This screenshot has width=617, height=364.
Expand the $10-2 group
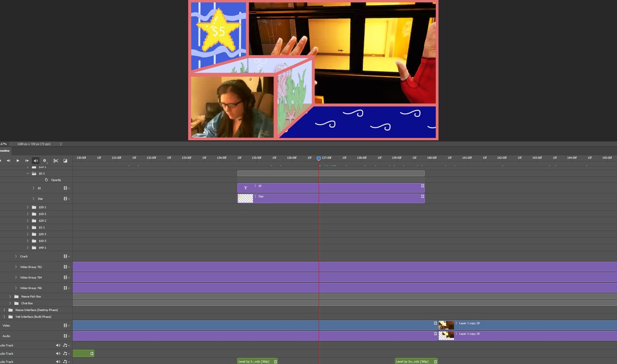tap(28, 214)
